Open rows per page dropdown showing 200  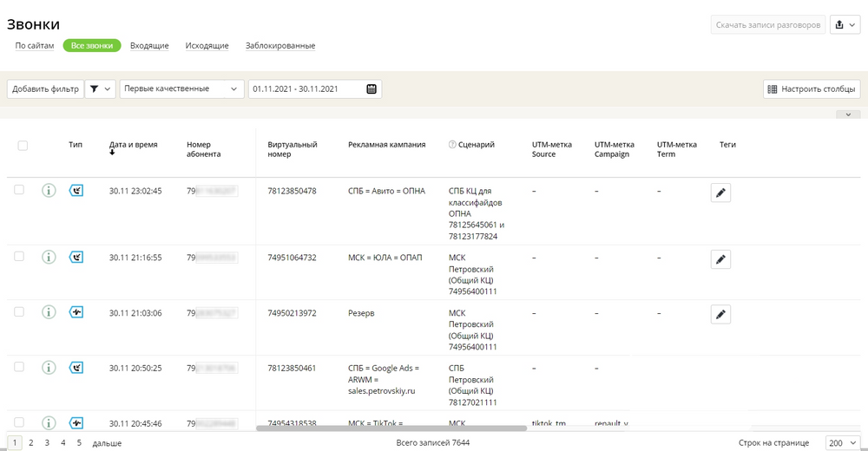click(842, 443)
